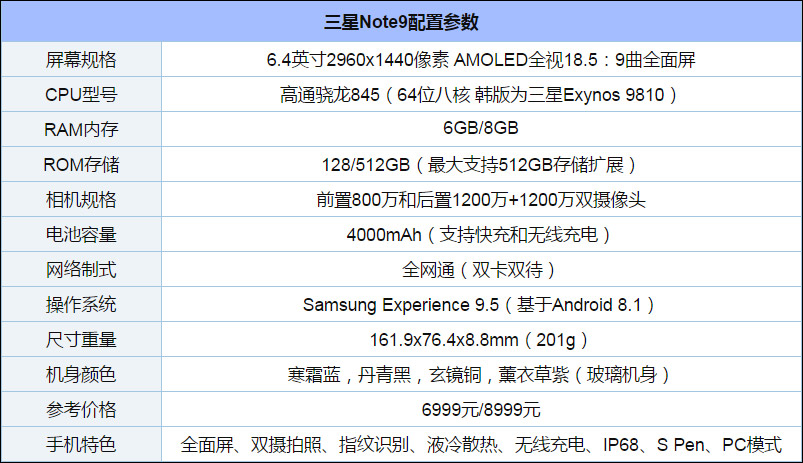This screenshot has width=803, height=463.
Task: Click the 全面屏、双摄拍照 features value
Action: pos(481,445)
